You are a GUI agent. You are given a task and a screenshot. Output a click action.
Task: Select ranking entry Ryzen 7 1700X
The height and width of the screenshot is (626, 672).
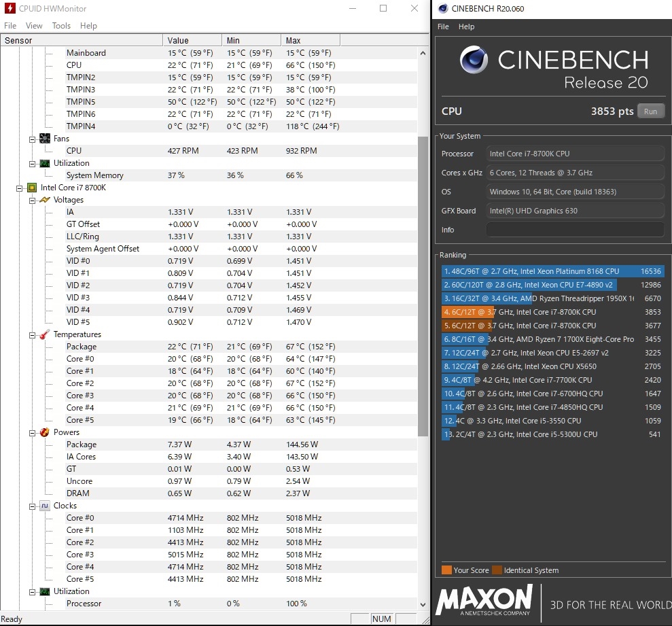(553, 339)
